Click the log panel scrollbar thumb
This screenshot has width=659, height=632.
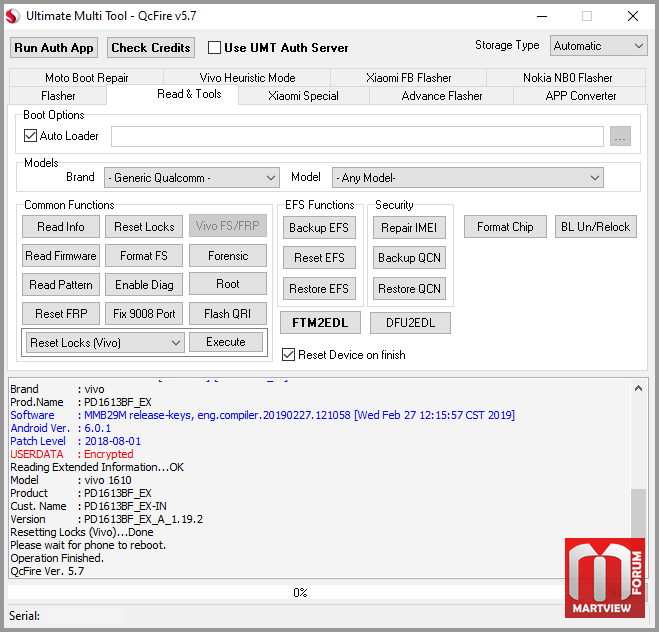(638, 514)
